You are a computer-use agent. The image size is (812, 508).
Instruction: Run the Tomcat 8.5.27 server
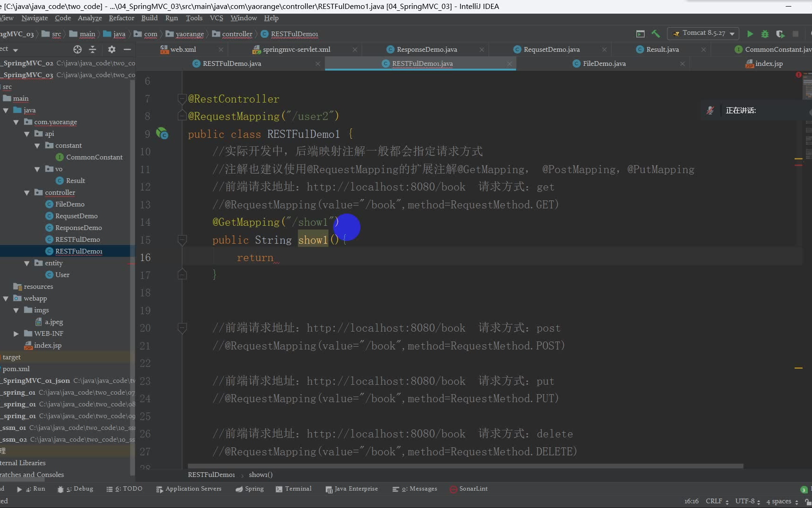pos(750,33)
